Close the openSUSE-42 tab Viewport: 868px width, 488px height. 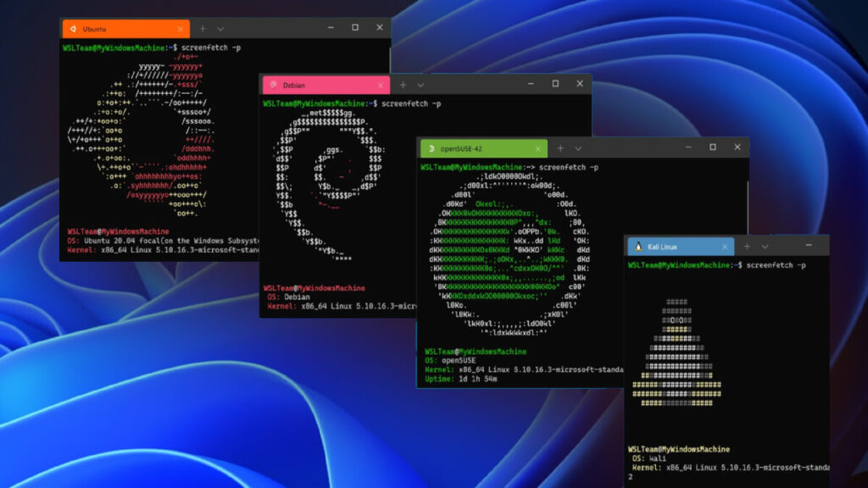pyautogui.click(x=538, y=149)
